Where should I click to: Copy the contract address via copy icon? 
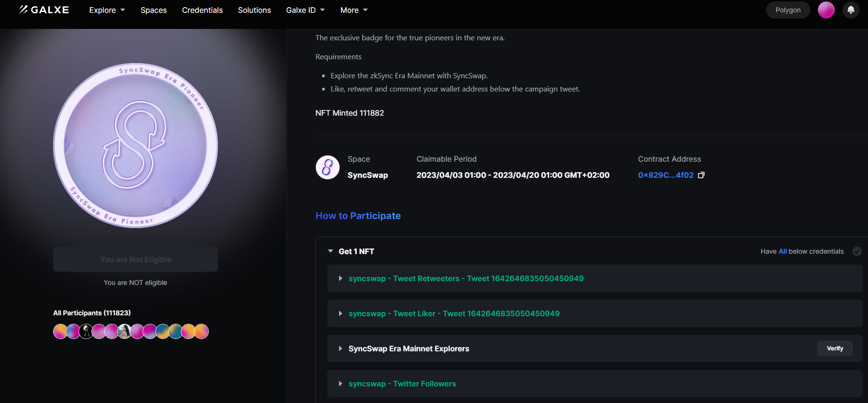click(x=701, y=175)
